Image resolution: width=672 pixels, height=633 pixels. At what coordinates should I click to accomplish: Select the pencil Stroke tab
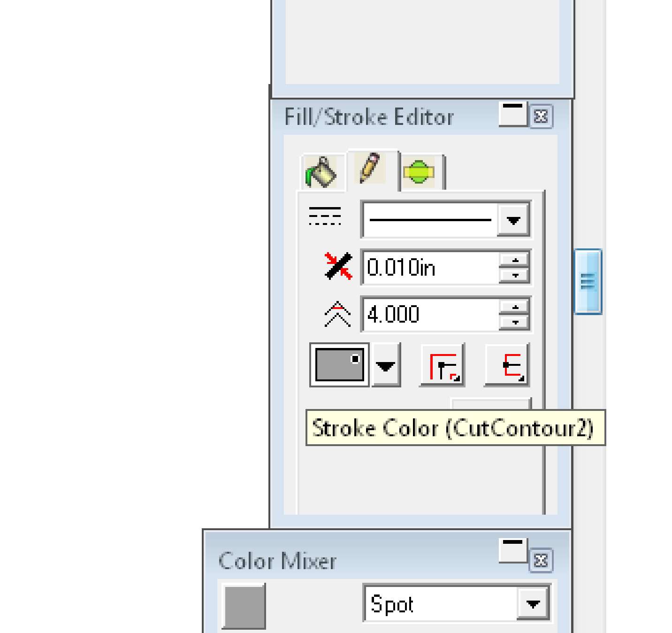(372, 170)
